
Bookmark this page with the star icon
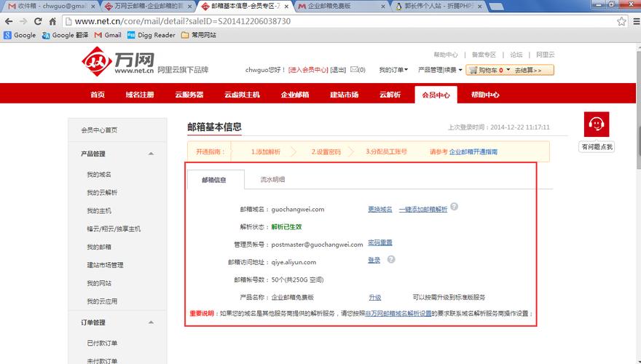click(621, 21)
